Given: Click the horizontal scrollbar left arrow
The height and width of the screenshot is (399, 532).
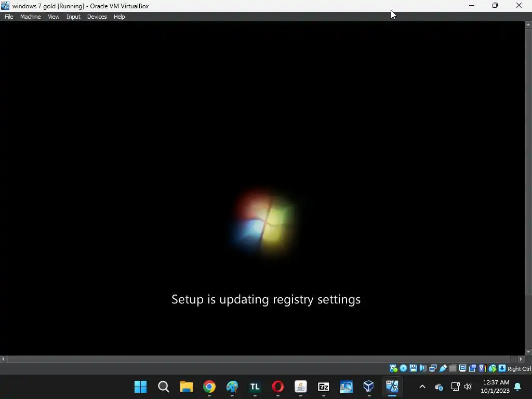Looking at the screenshot, I should coord(3,359).
